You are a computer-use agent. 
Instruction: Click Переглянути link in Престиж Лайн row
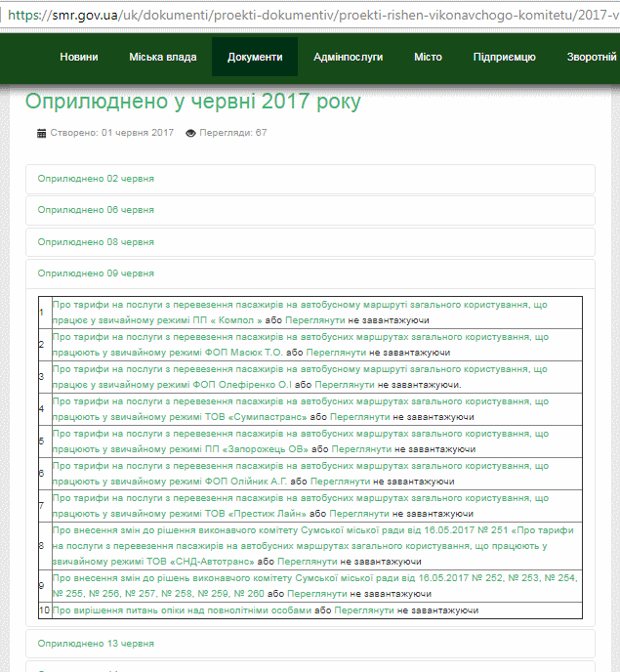point(359,514)
